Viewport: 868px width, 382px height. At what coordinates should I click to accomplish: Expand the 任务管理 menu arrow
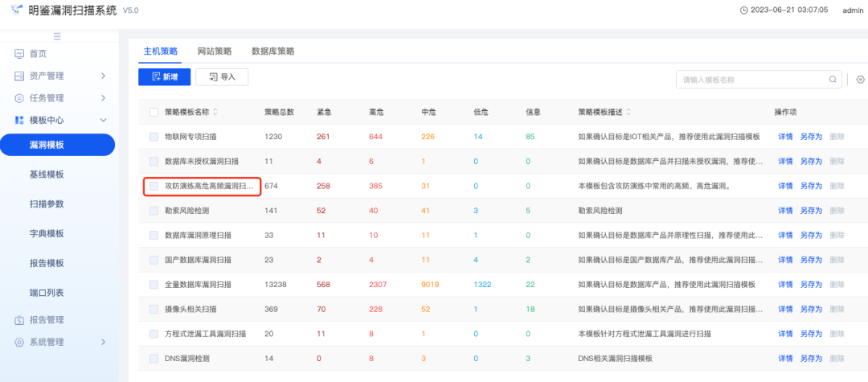(103, 98)
